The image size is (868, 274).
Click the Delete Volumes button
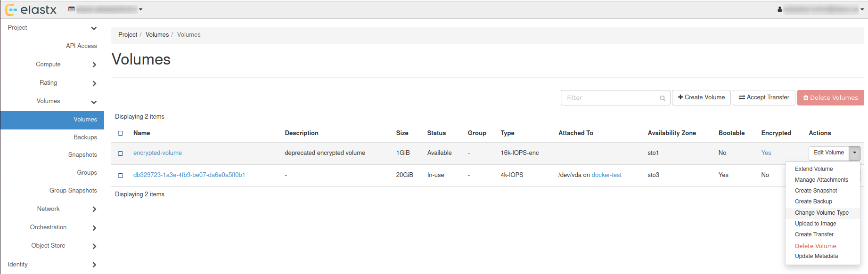pyautogui.click(x=830, y=97)
